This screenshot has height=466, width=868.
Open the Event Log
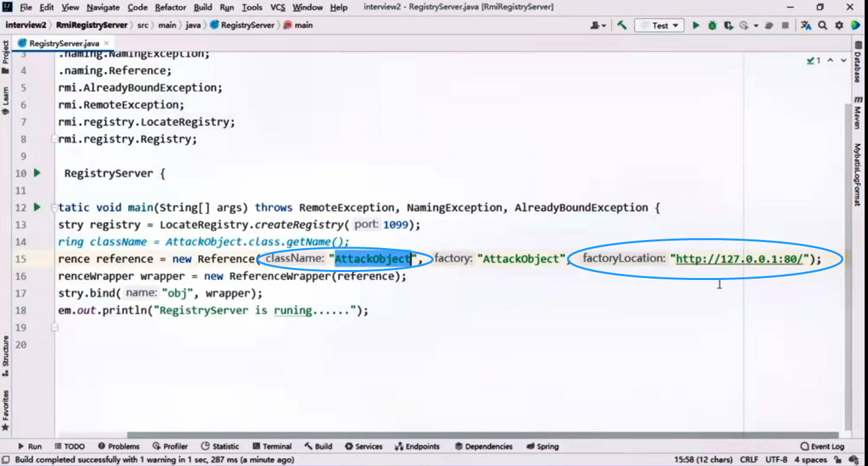coord(822,447)
